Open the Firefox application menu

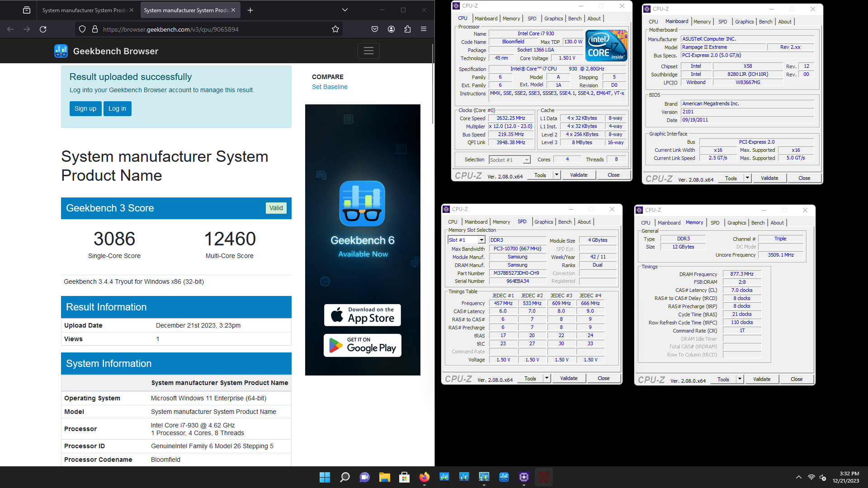[424, 29]
